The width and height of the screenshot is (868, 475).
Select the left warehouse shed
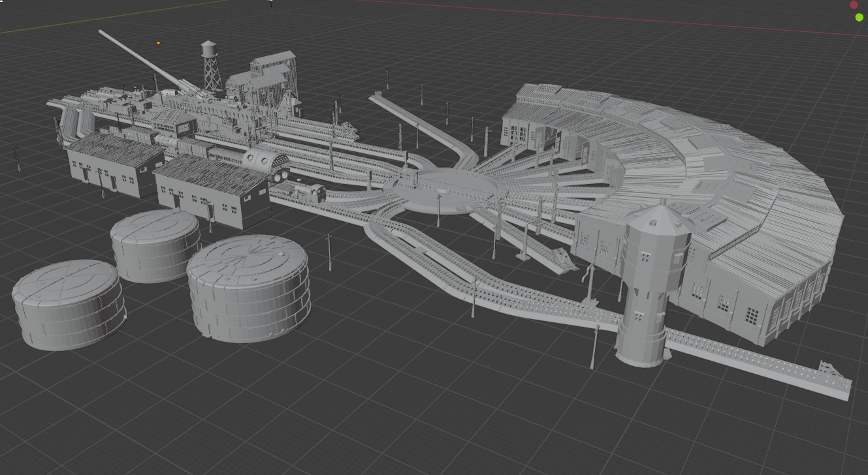108,163
